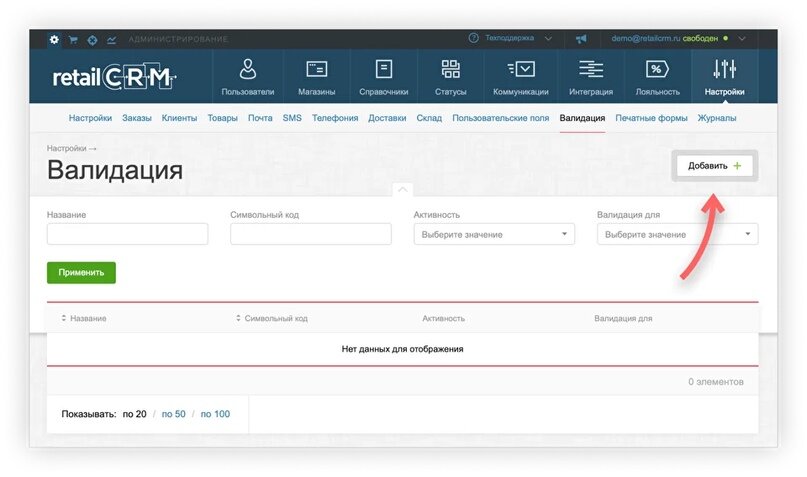807x477 pixels.
Task: Click the shopping cart icon in top bar
Action: tap(73, 40)
